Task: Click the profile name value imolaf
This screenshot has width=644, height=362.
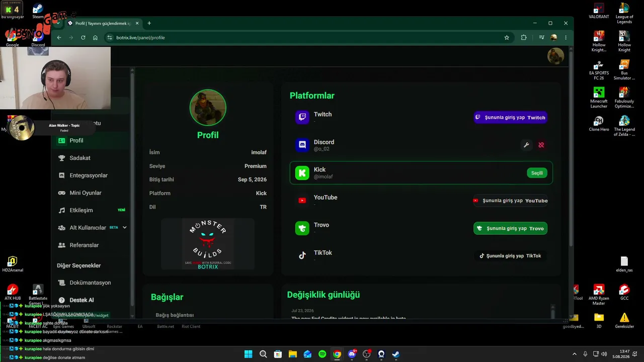Action: pos(259,152)
